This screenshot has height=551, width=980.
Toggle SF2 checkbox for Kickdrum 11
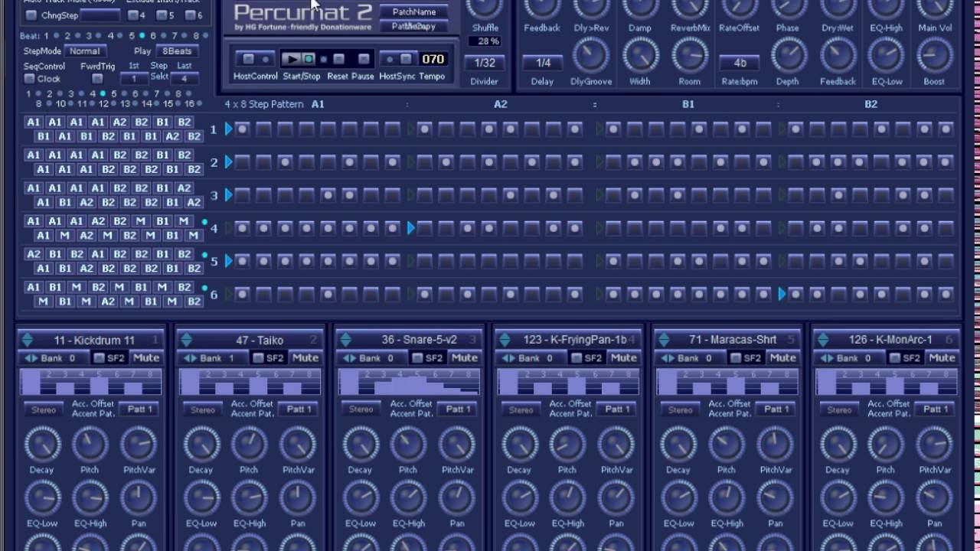point(99,357)
